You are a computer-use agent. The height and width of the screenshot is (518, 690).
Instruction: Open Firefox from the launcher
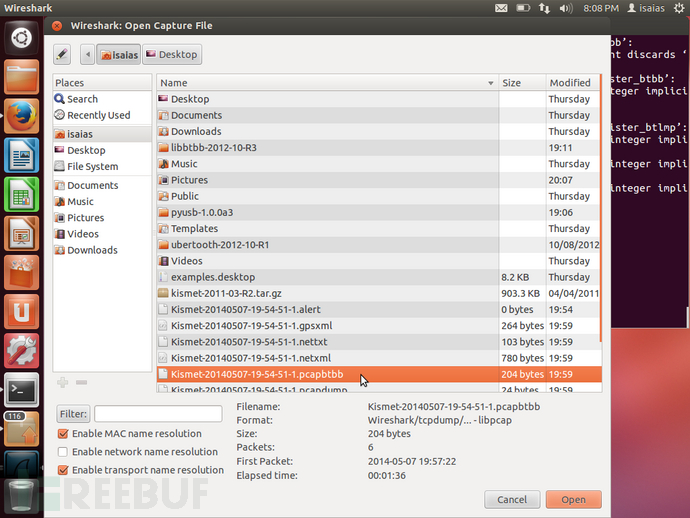pyautogui.click(x=21, y=116)
